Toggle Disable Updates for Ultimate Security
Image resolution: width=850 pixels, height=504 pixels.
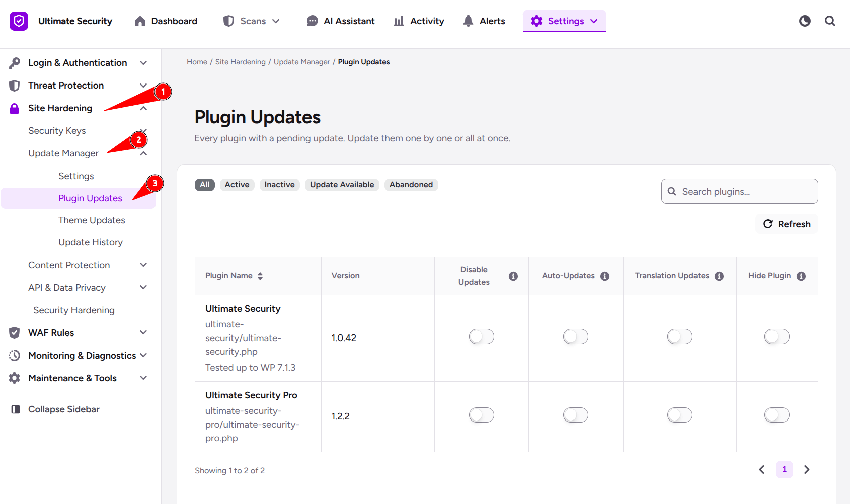[482, 337]
